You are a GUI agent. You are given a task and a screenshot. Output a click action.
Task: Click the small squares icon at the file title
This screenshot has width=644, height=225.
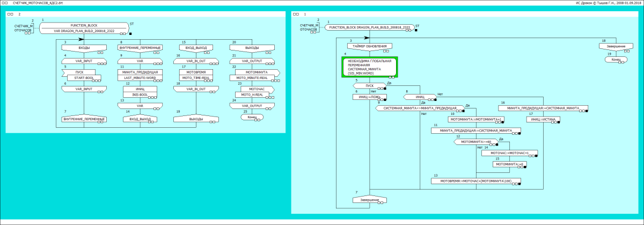[5, 3]
